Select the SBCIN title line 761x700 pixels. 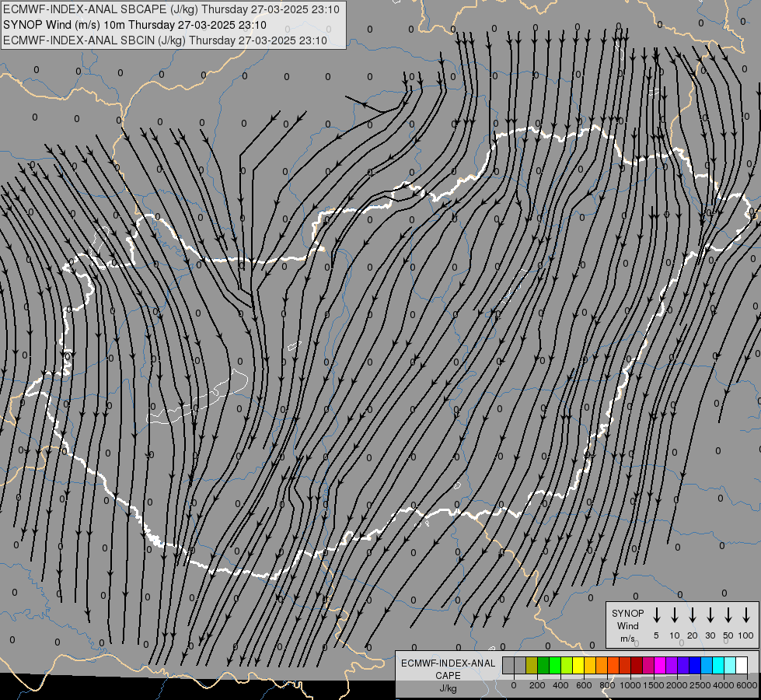[x=165, y=40]
